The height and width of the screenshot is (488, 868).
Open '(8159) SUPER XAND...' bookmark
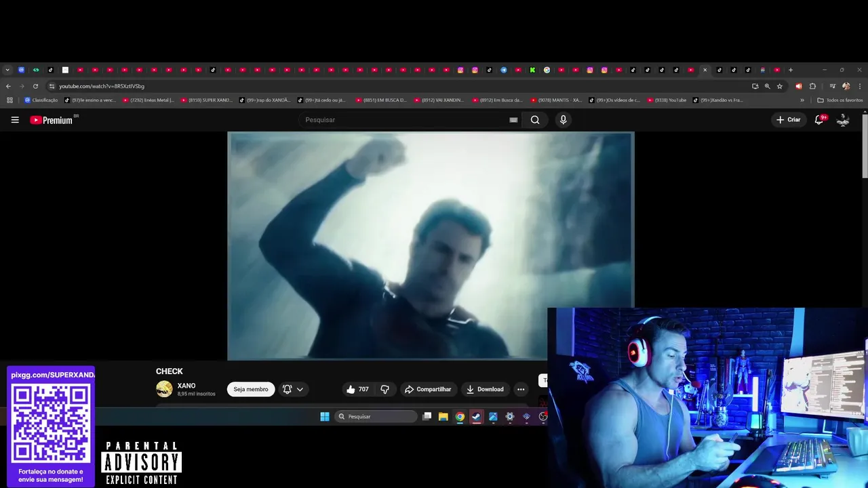(207, 100)
